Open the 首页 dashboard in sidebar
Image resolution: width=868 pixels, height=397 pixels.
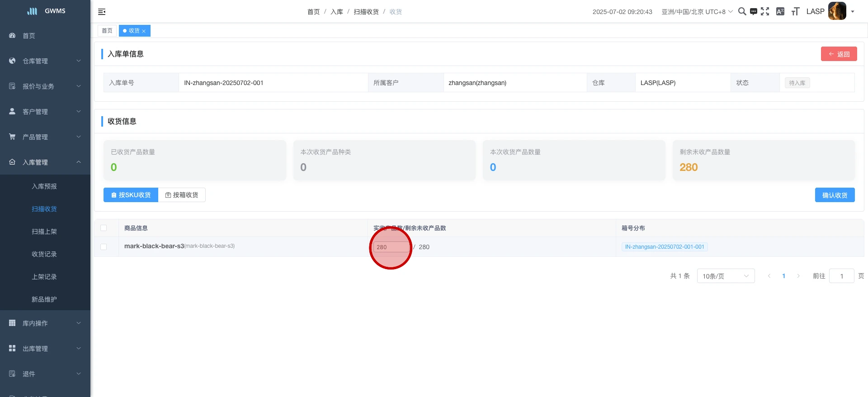coord(29,36)
